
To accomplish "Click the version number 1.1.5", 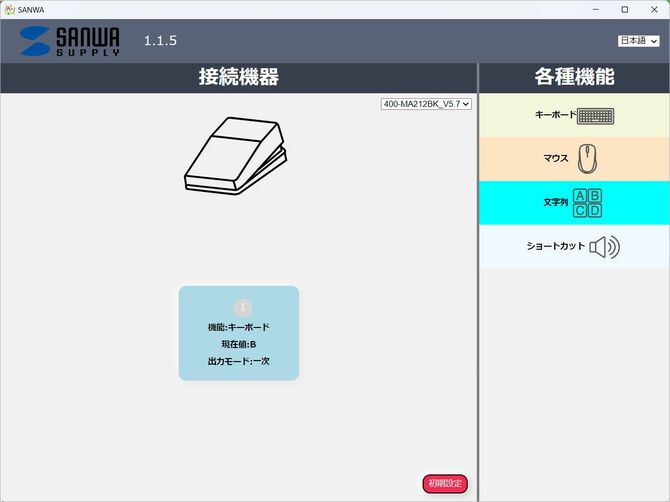I will pos(160,41).
